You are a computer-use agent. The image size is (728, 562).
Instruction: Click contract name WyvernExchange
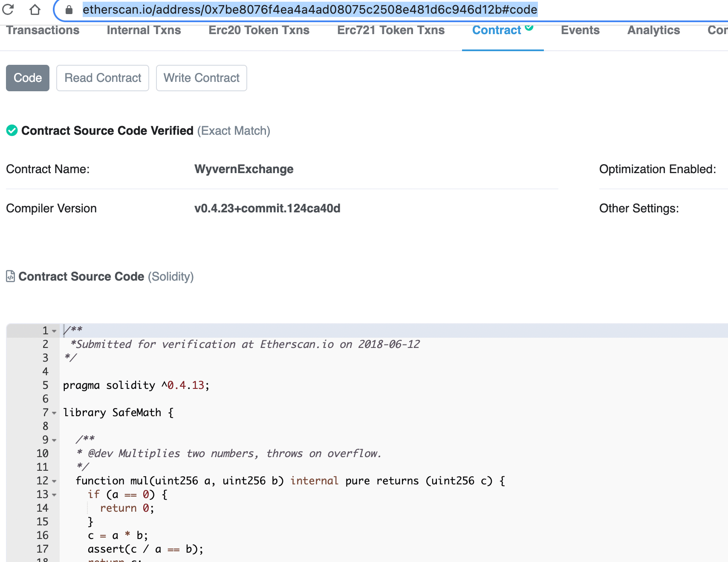(244, 169)
